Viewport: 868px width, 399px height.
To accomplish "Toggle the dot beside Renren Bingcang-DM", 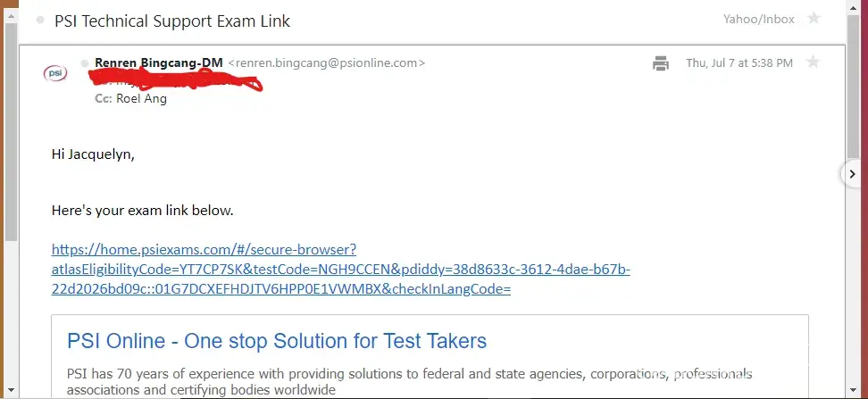I will 85,63.
